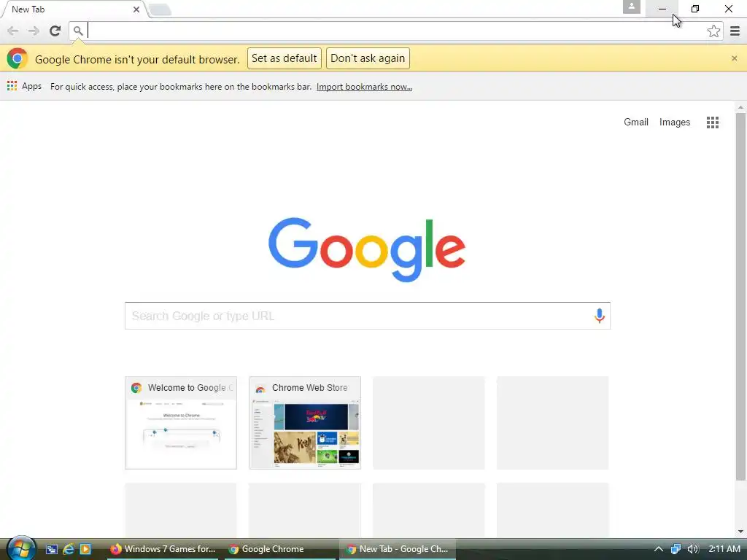The height and width of the screenshot is (560, 747).
Task: Open volume control tray icon
Action: (693, 549)
